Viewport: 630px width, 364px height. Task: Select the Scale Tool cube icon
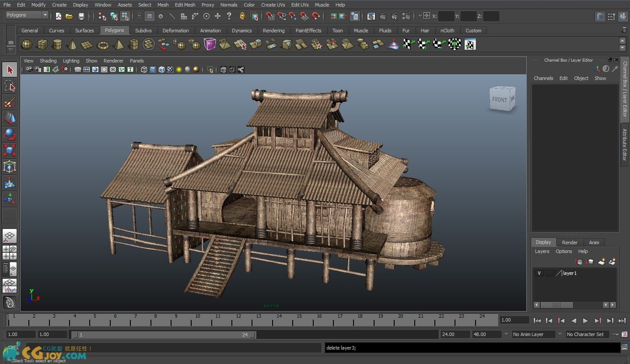10,151
